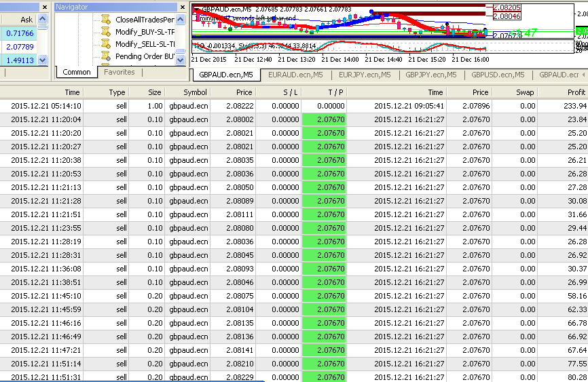Click the 2.08046 price label on the chart
The width and height of the screenshot is (588, 382).
[507, 16]
